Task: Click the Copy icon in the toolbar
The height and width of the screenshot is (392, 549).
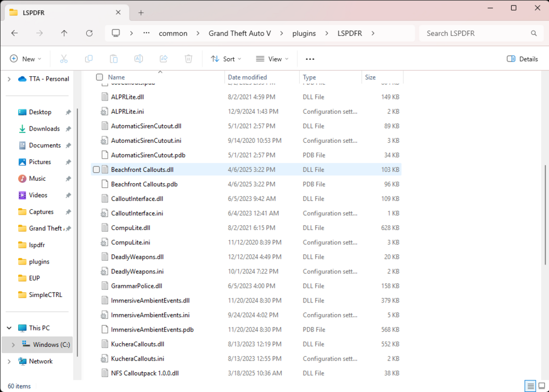Action: pyautogui.click(x=88, y=59)
